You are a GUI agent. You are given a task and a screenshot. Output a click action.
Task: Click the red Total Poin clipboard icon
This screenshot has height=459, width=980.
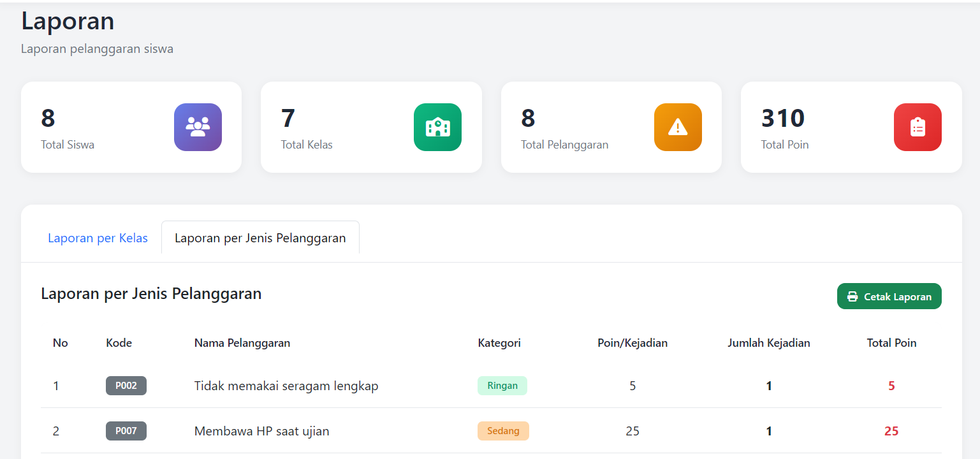pos(918,127)
